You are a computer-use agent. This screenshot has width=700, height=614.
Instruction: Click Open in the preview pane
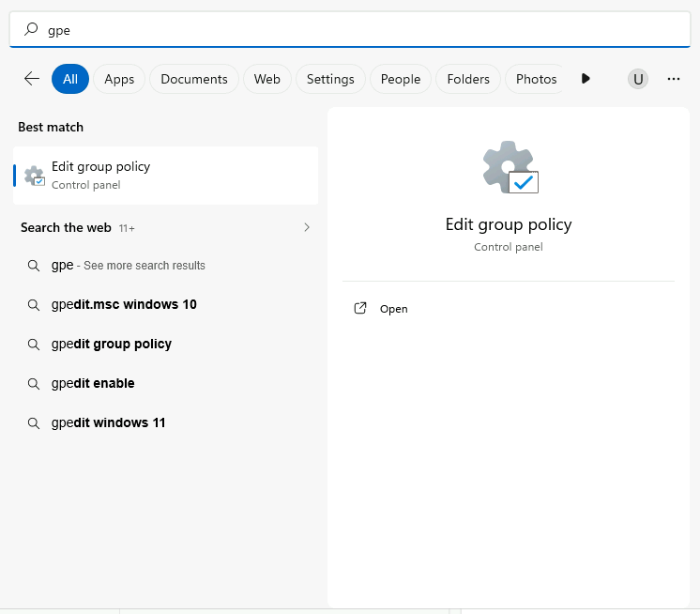tap(393, 309)
